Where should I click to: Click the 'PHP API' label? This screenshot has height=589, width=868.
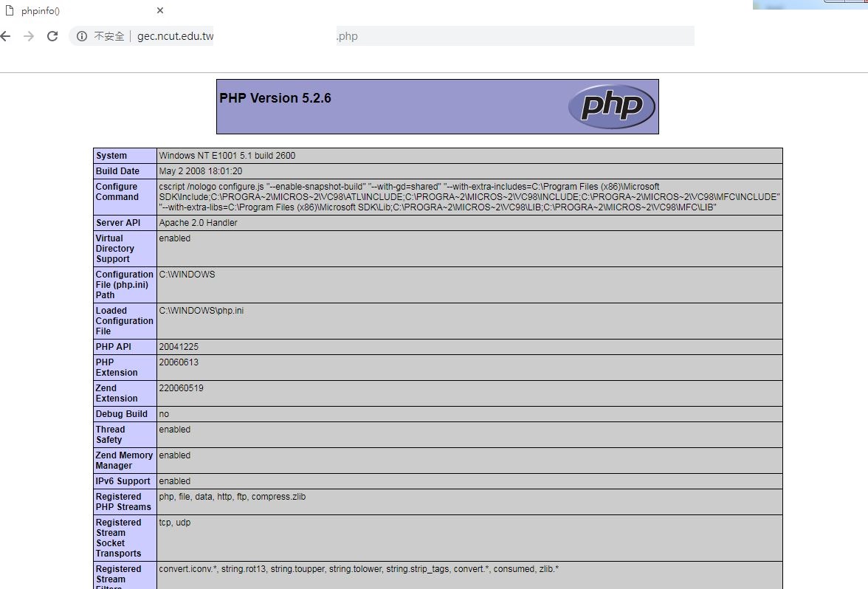click(x=113, y=347)
